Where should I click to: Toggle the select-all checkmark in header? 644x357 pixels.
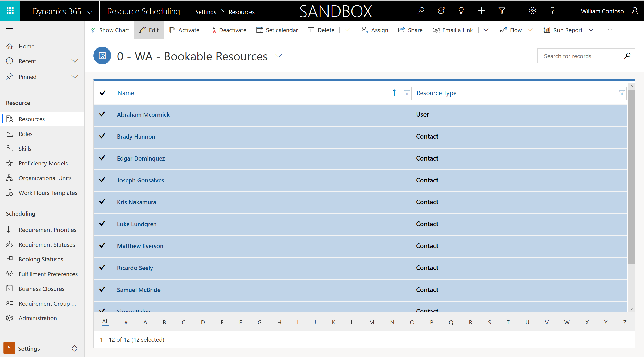point(103,93)
